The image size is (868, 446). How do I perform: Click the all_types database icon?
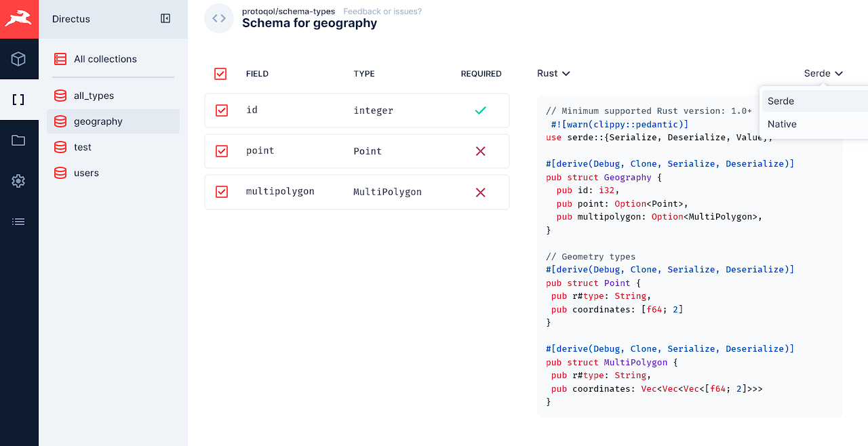61,96
